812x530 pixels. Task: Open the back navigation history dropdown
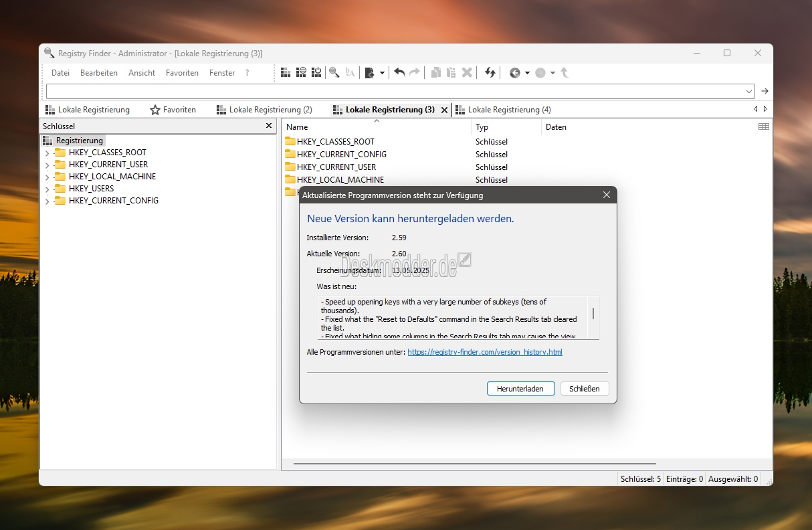coord(527,73)
